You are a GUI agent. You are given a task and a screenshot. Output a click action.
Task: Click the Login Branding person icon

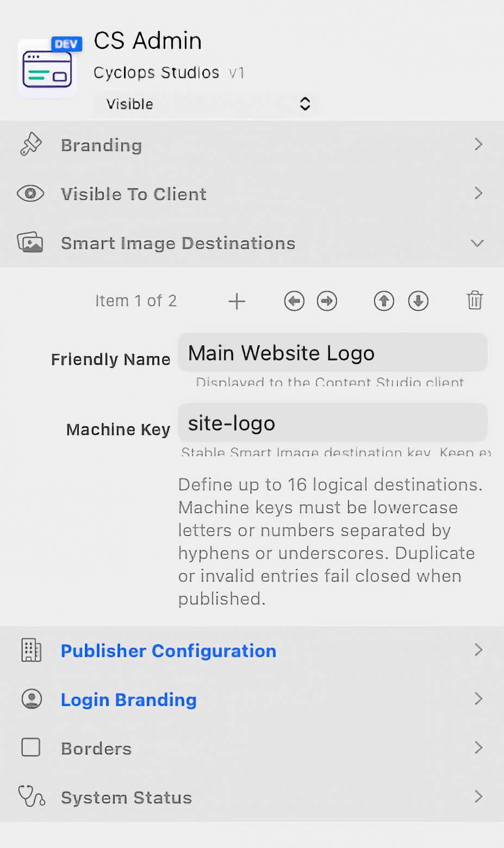(x=32, y=699)
